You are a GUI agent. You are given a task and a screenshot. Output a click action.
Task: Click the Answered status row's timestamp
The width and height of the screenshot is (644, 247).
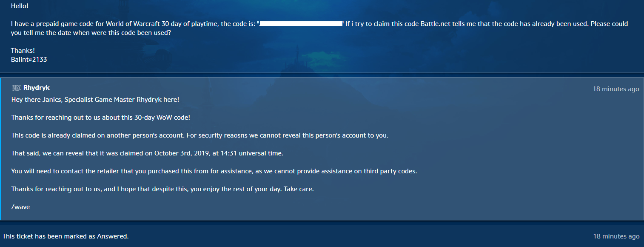616,236
